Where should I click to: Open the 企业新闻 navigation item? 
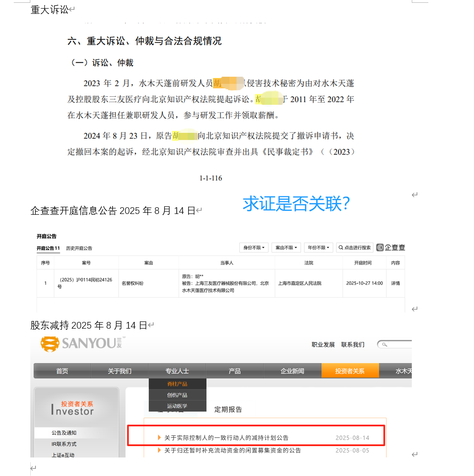292,371
